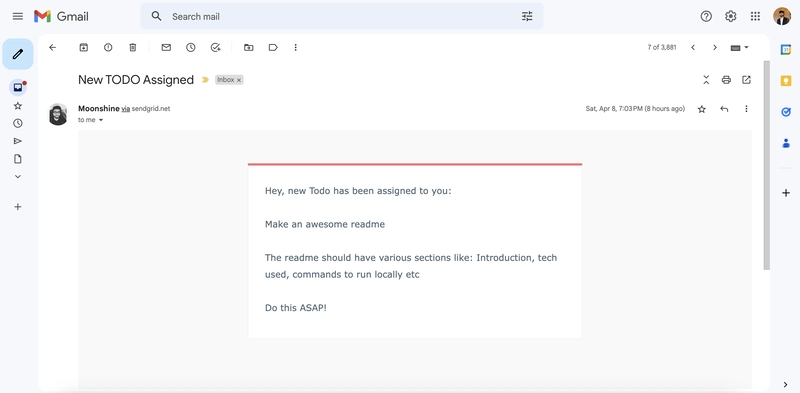Add this email to Tasks

click(215, 47)
